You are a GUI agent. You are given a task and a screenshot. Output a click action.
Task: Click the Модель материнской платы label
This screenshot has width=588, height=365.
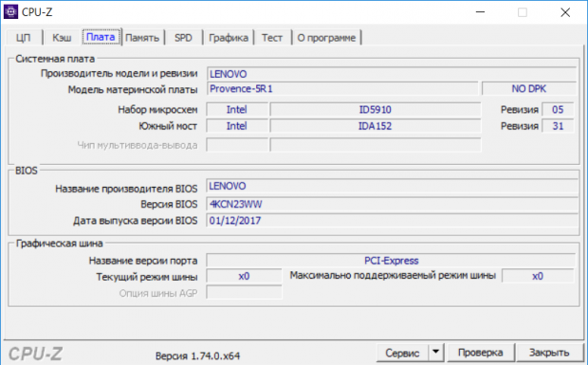[x=133, y=90]
